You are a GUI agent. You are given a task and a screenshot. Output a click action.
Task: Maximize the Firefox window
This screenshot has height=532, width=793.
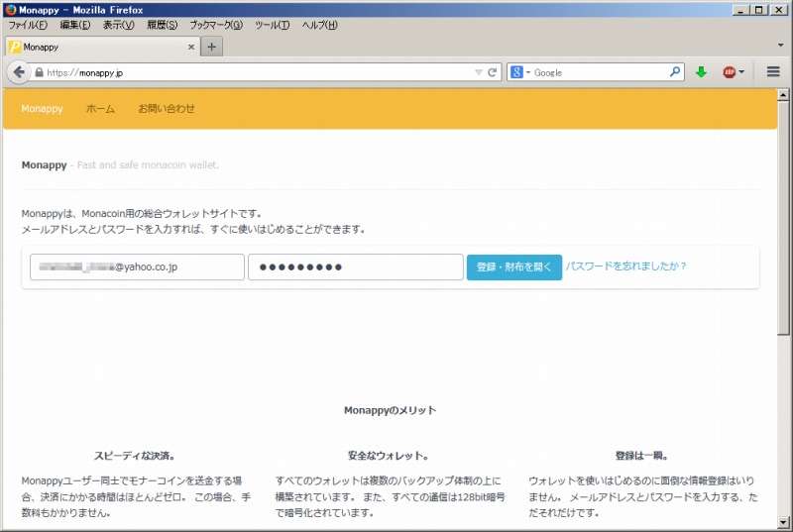(759, 10)
